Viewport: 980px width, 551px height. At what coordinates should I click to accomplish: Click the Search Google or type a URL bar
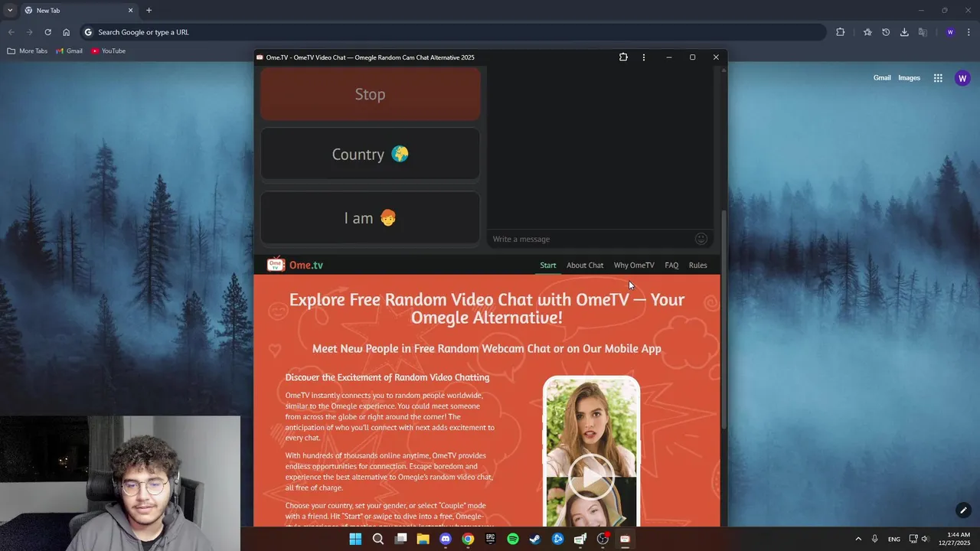pos(452,32)
